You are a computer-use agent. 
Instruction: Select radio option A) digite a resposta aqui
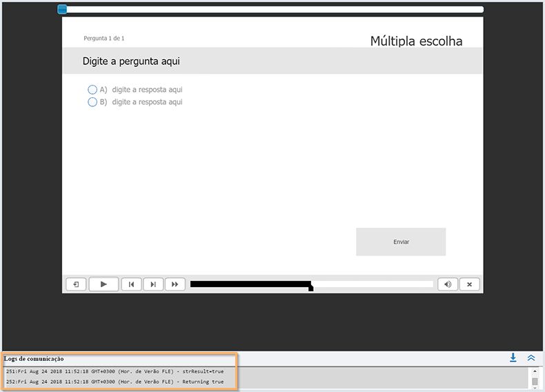point(92,90)
